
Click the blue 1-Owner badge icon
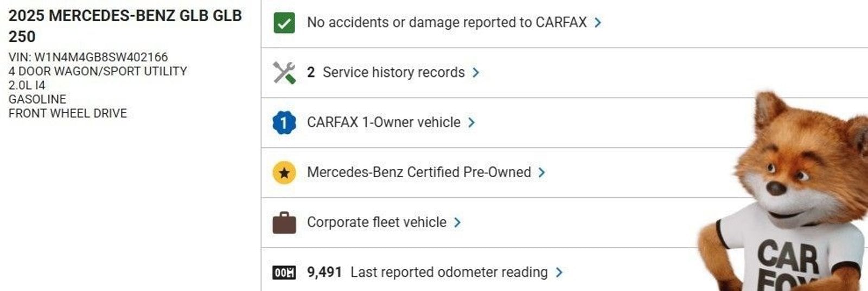pyautogui.click(x=284, y=122)
